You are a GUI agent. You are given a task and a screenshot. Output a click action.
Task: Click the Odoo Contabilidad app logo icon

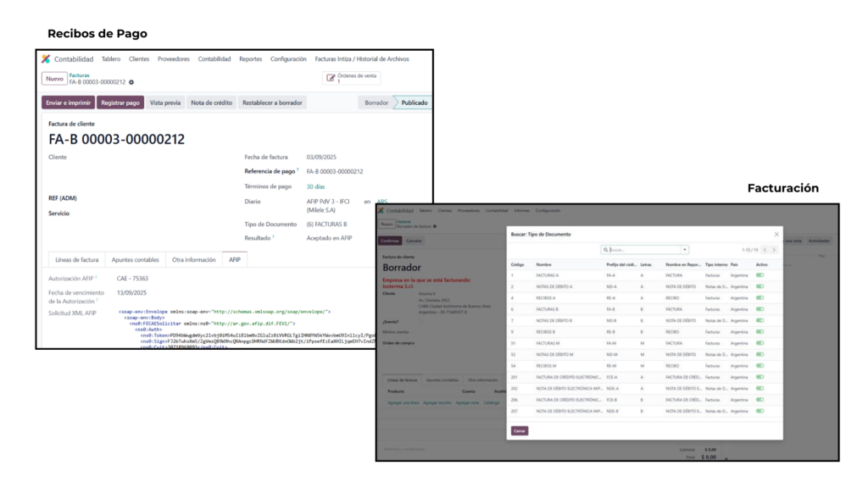point(46,59)
